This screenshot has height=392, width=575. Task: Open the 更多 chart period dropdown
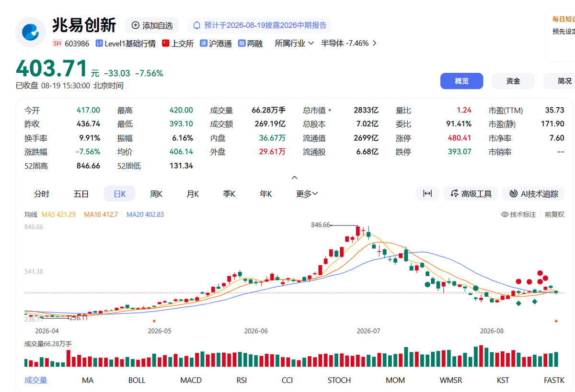(x=307, y=194)
